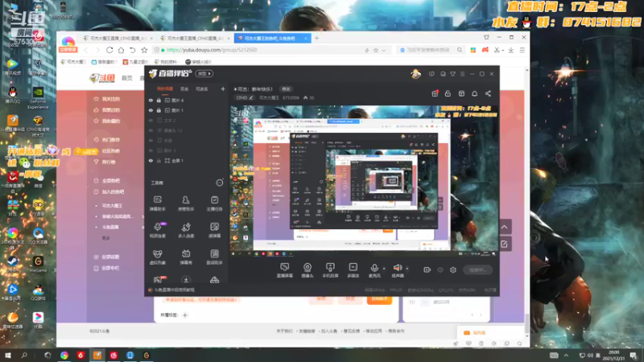This screenshot has width=644, height=362.
Task: Open the 主播任务 tool icon
Action: tap(214, 204)
